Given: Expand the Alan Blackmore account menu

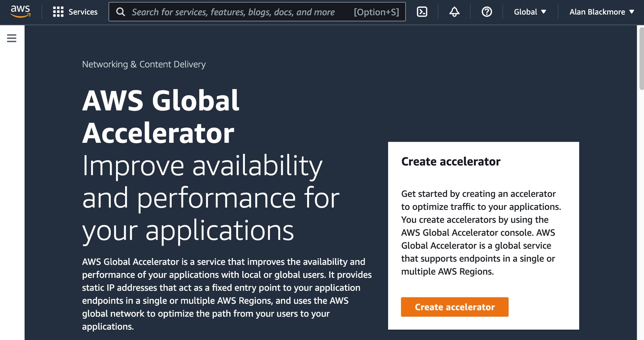Looking at the screenshot, I should (x=601, y=12).
